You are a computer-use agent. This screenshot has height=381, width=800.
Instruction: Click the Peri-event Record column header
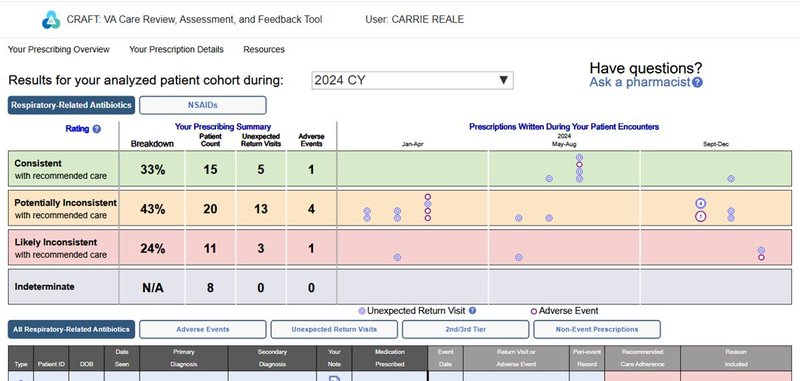pos(587,358)
